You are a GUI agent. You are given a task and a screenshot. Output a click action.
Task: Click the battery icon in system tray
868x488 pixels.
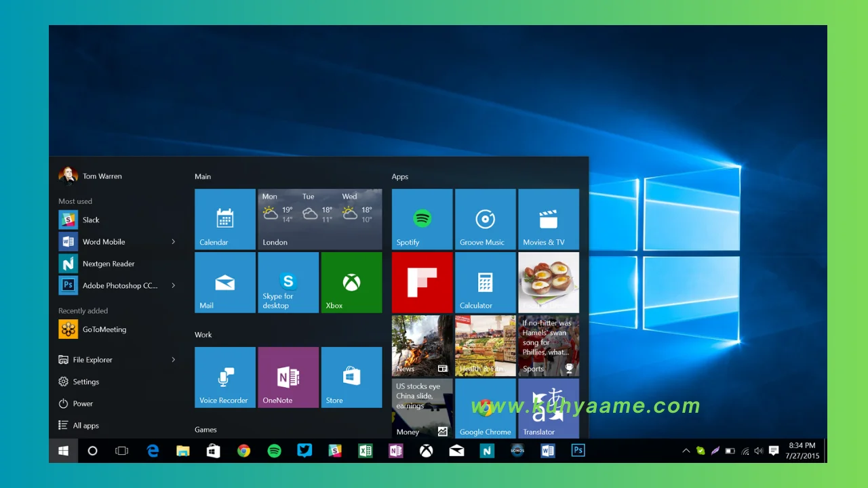[x=730, y=451]
